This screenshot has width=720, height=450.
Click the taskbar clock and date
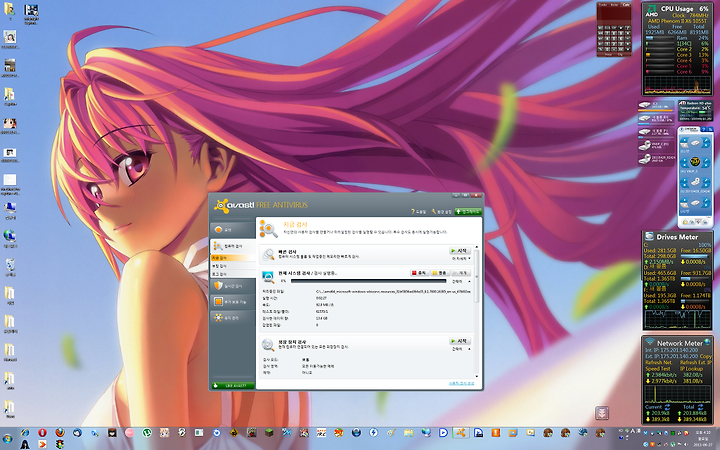703,438
